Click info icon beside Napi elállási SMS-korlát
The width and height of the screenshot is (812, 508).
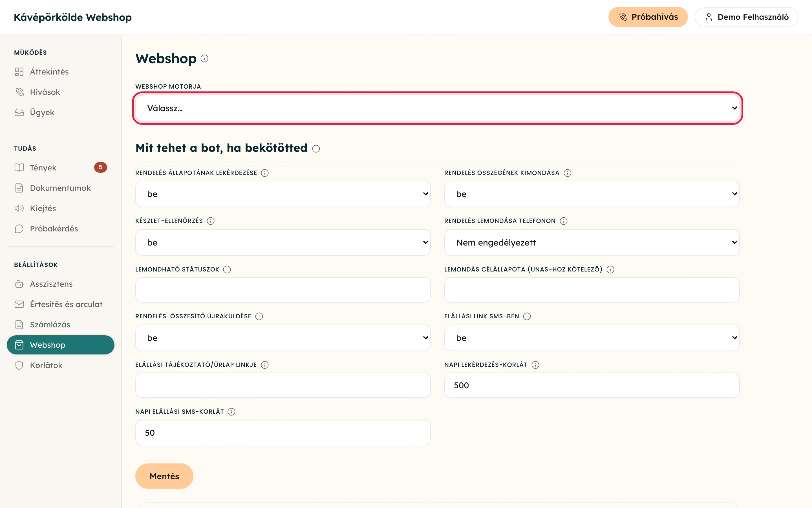[x=231, y=411]
